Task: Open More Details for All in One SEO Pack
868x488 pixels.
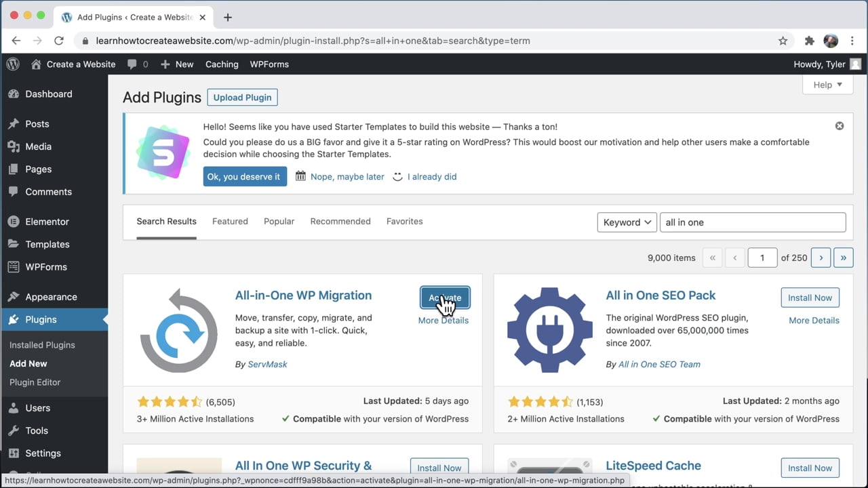Action: click(x=814, y=321)
